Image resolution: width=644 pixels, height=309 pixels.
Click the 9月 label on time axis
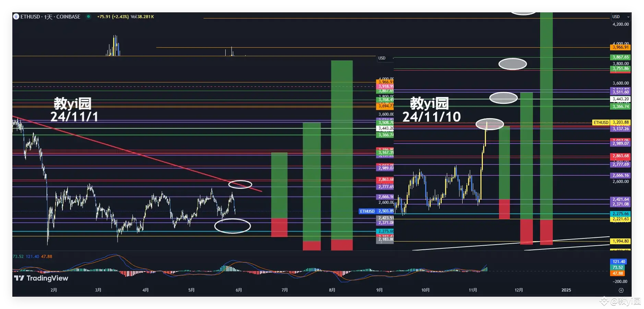[380, 290]
